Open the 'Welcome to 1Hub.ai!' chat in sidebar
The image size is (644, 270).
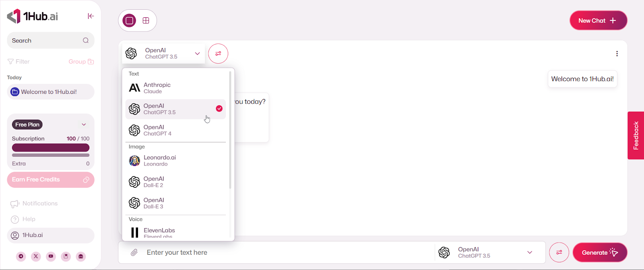[x=51, y=92]
